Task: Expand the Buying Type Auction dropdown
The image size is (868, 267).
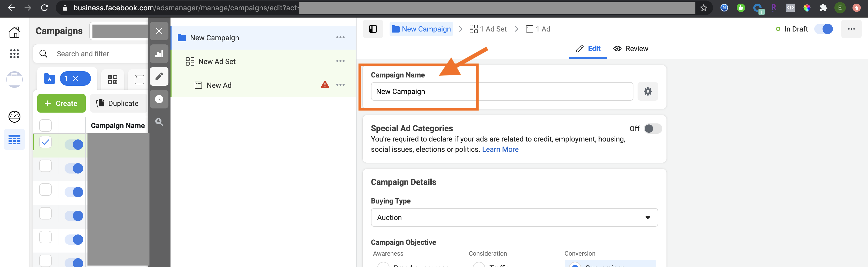Action: (x=514, y=217)
